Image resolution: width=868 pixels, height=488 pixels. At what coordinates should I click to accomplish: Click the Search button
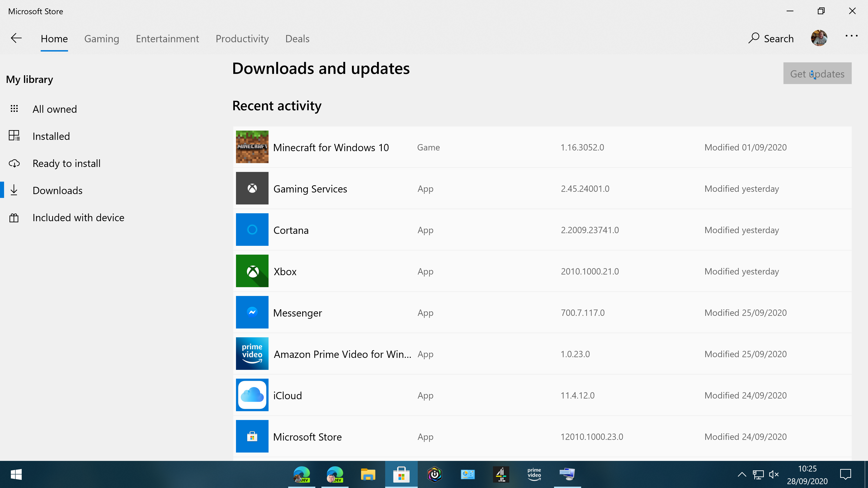click(771, 39)
